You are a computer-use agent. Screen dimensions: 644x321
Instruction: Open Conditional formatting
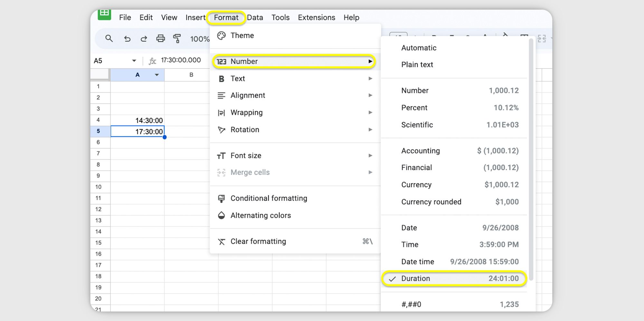269,198
